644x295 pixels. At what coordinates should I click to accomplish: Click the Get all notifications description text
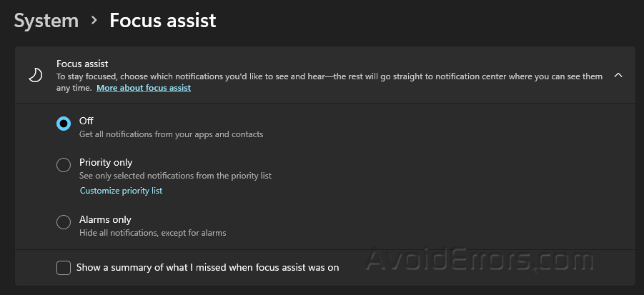pyautogui.click(x=171, y=134)
